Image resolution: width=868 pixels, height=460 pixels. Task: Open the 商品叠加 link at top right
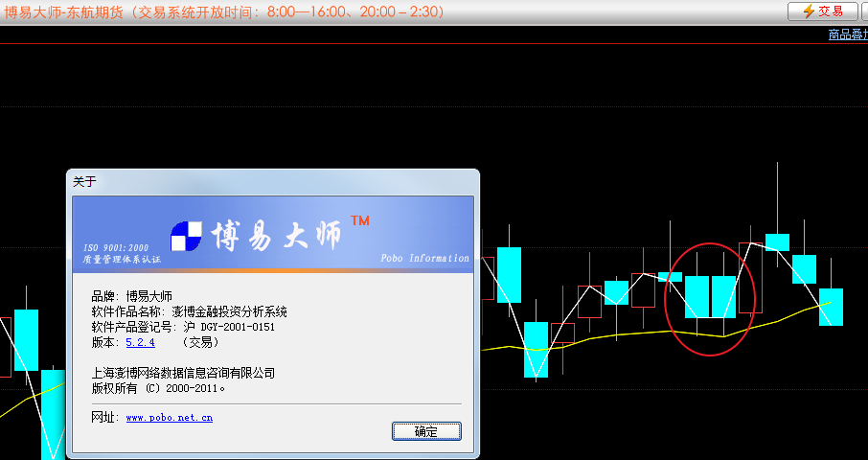pos(847,34)
